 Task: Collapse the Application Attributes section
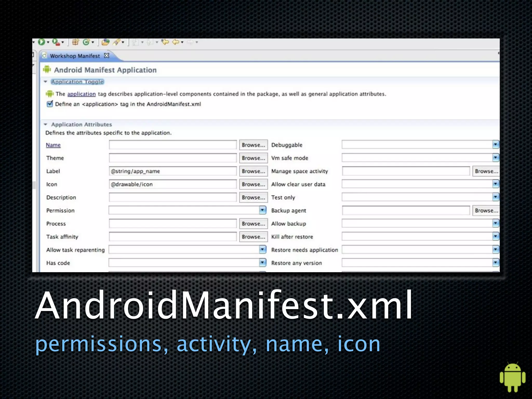(x=45, y=124)
